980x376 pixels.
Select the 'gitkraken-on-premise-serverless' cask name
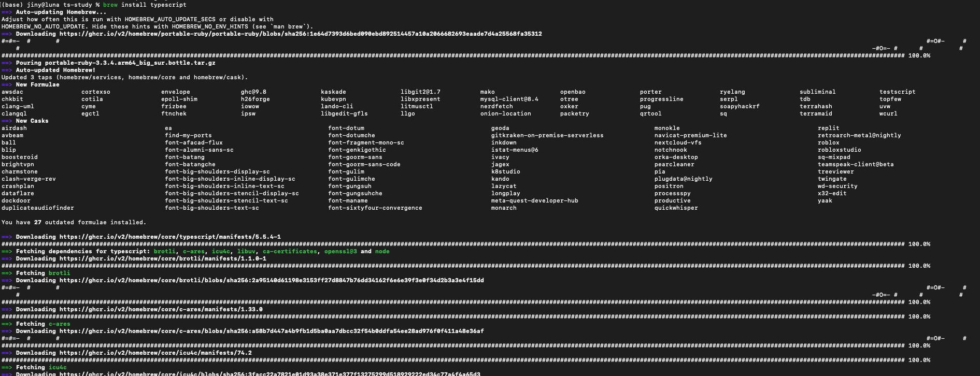coord(547,135)
